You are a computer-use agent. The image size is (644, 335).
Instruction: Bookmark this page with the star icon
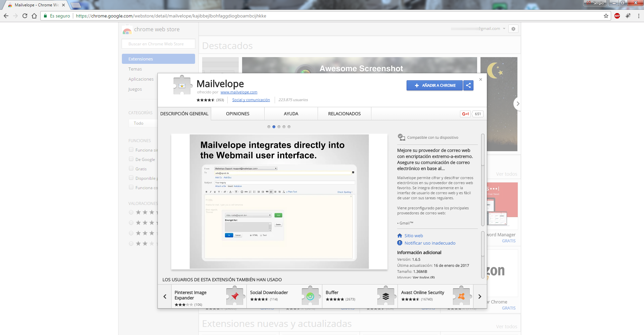[x=606, y=16]
